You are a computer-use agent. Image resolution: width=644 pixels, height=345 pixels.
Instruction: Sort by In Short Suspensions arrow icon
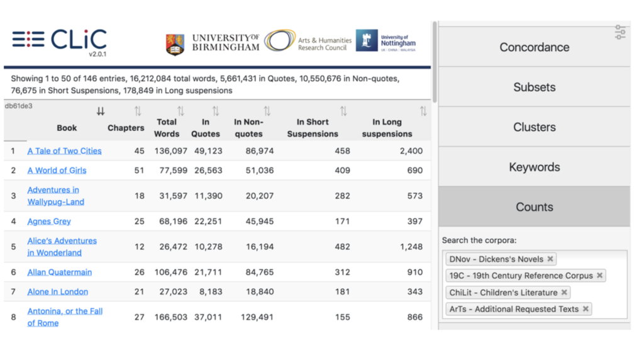pos(343,111)
